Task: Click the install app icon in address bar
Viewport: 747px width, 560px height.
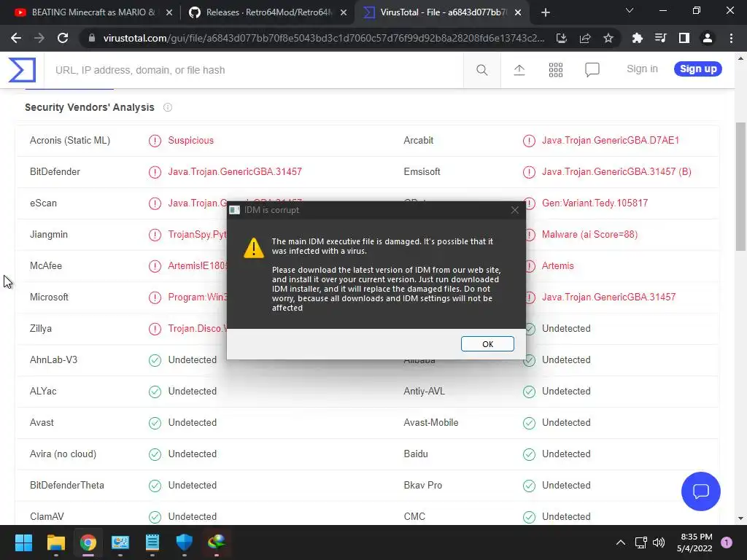Action: tap(562, 38)
